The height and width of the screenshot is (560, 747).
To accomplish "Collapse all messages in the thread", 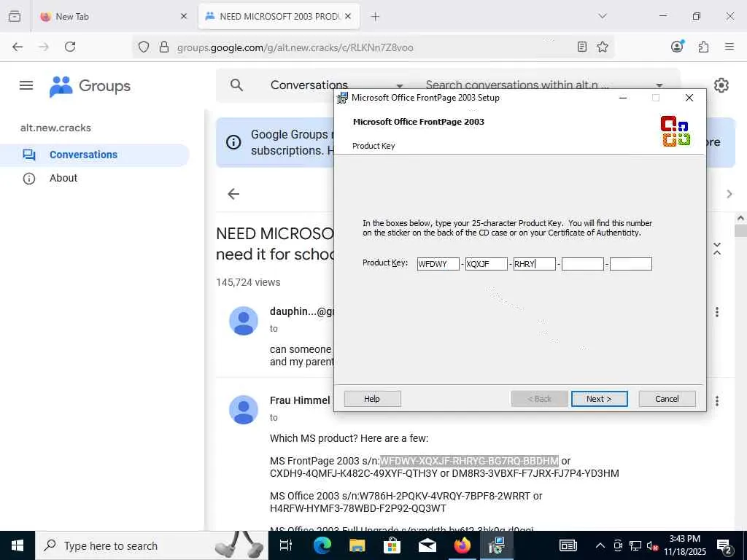I will [x=717, y=249].
